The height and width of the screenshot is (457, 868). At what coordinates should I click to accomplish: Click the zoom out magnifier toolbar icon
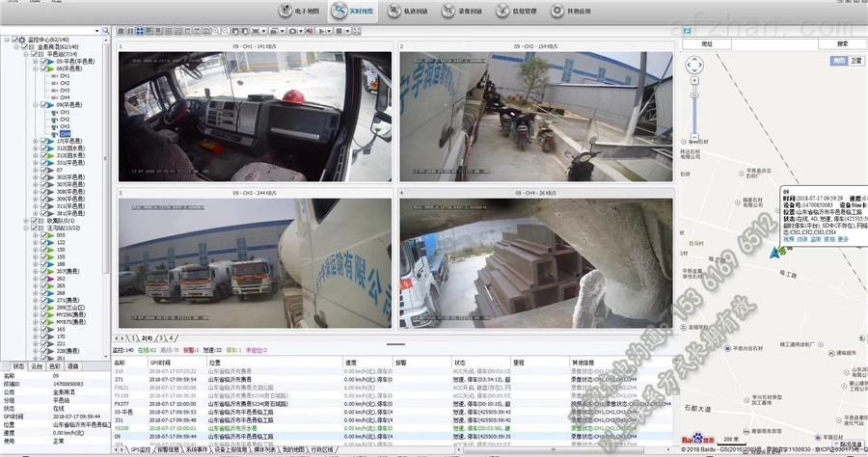coord(226,31)
